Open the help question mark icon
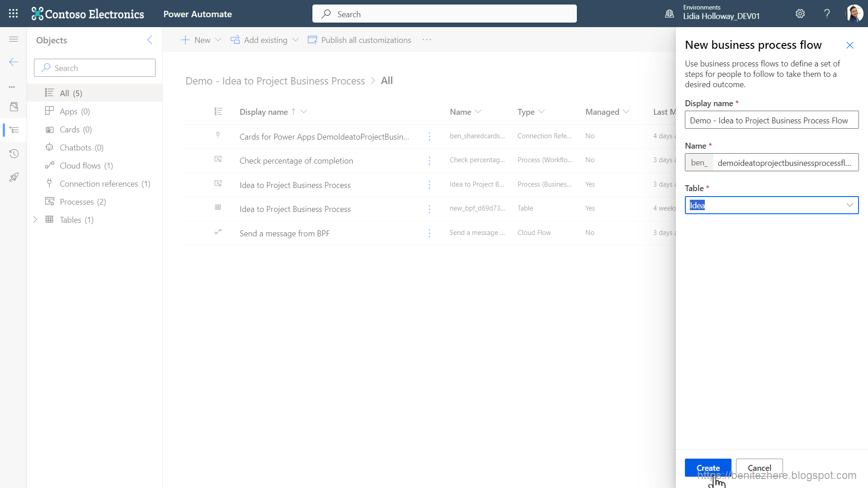Image resolution: width=868 pixels, height=488 pixels. click(827, 14)
